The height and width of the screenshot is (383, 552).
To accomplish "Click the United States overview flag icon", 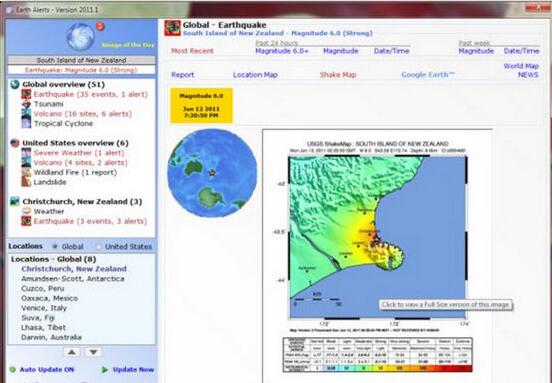I will coord(15,143).
